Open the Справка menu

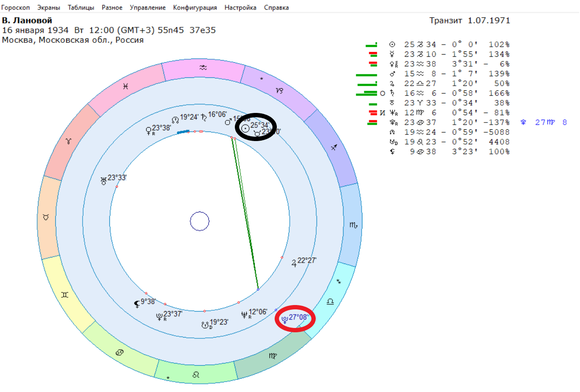(x=276, y=7)
